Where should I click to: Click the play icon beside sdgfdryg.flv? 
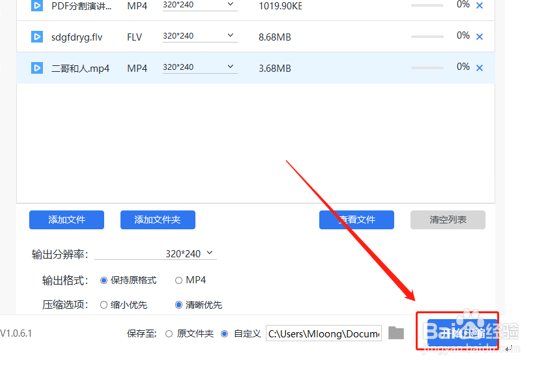point(37,37)
